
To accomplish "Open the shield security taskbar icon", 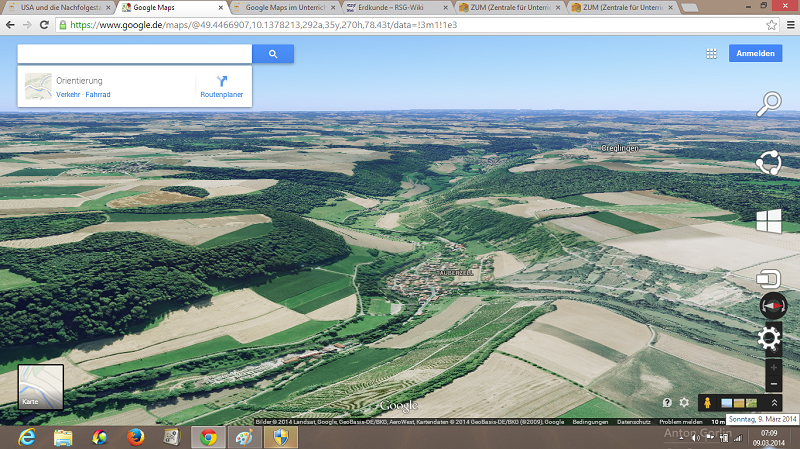I will (x=281, y=437).
